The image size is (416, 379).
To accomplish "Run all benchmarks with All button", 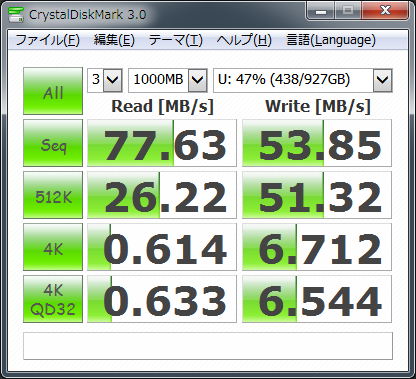I will point(53,91).
